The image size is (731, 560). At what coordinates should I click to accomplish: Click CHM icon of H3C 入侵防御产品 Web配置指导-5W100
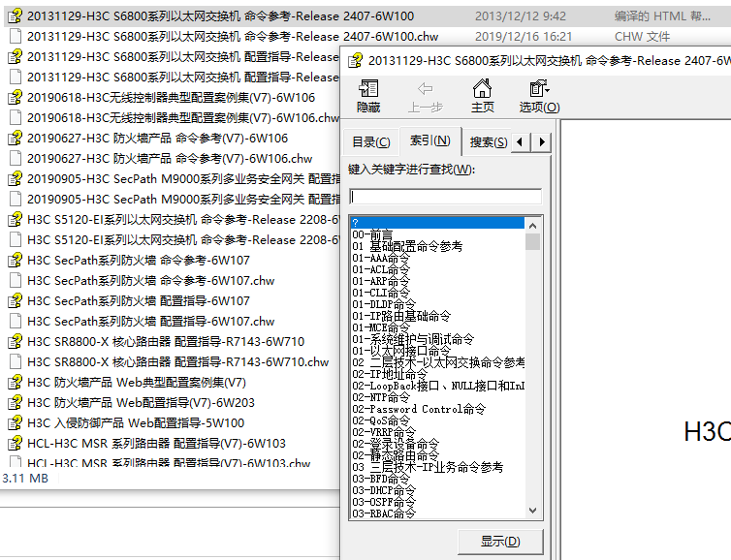[x=15, y=423]
